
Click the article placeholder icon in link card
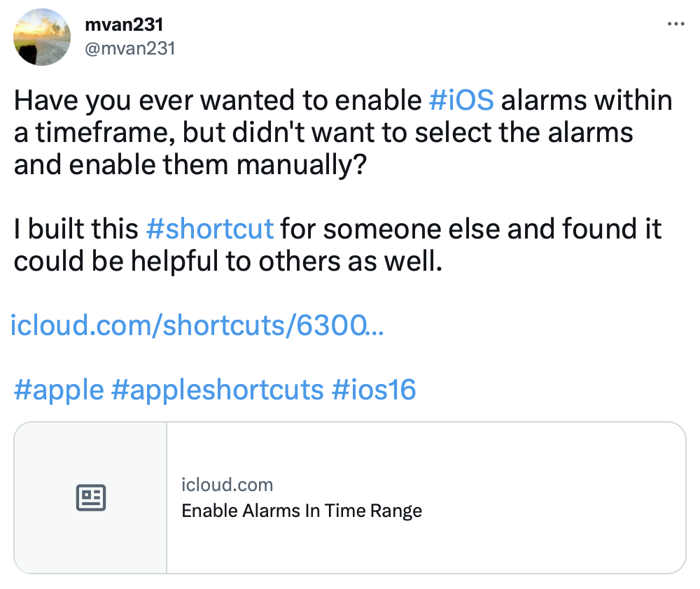pyautogui.click(x=90, y=497)
